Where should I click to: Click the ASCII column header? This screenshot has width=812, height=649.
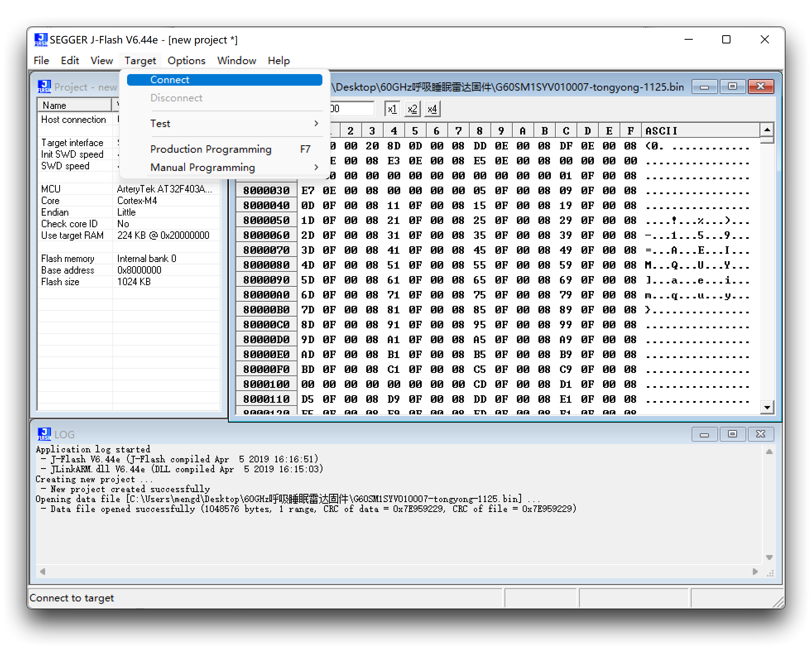tap(700, 131)
